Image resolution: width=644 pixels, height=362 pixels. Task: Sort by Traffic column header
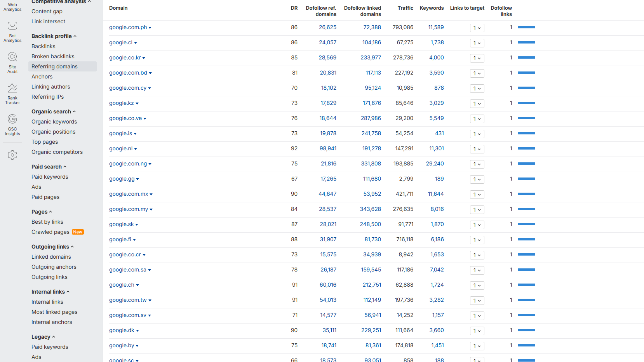[x=406, y=8]
